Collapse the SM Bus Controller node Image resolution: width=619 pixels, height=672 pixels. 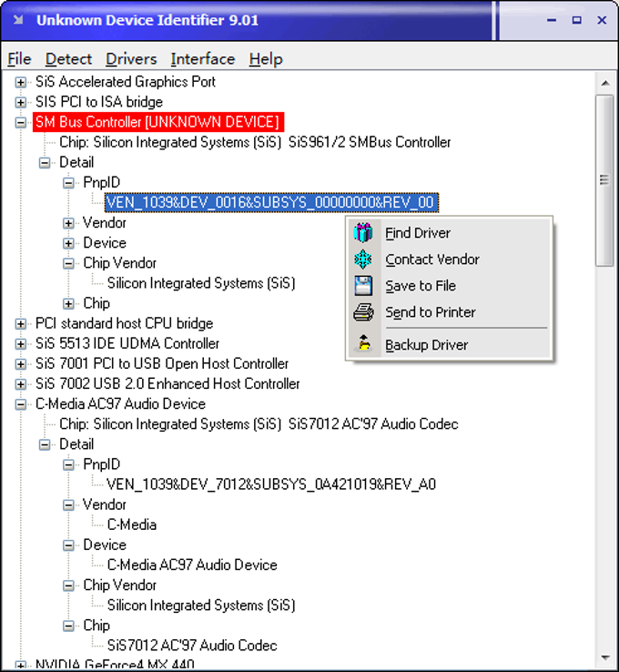tap(21, 122)
